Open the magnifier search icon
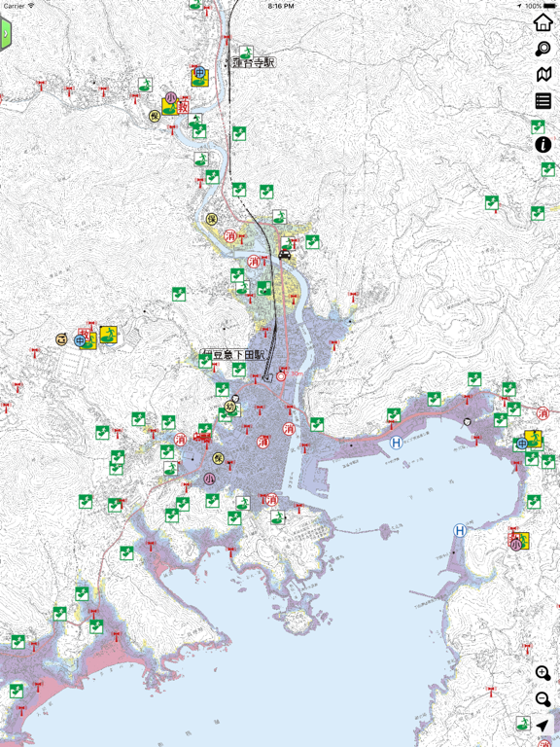This screenshot has width=560, height=747. pyautogui.click(x=542, y=48)
